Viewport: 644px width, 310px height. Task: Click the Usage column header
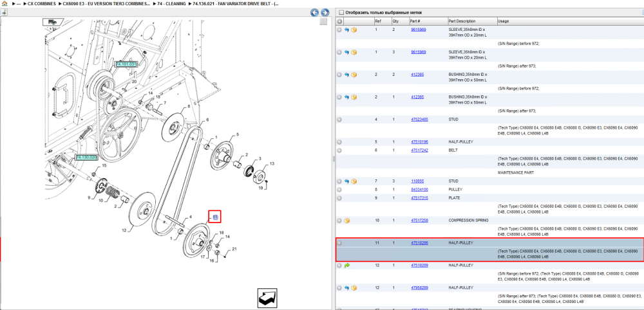coord(503,21)
